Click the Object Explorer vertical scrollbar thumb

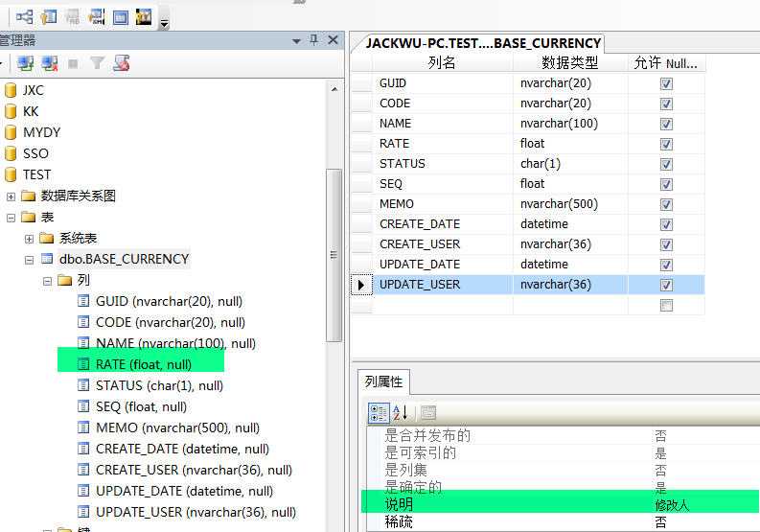click(x=334, y=255)
